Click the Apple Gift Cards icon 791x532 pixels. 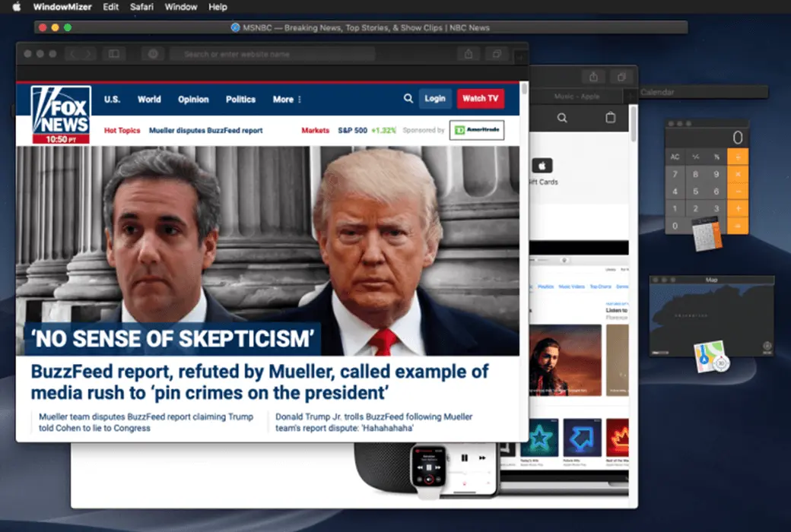tap(542, 166)
